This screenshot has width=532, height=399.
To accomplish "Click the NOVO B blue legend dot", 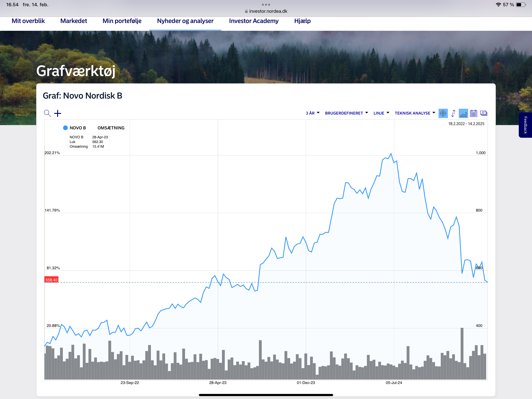I will click(65, 128).
